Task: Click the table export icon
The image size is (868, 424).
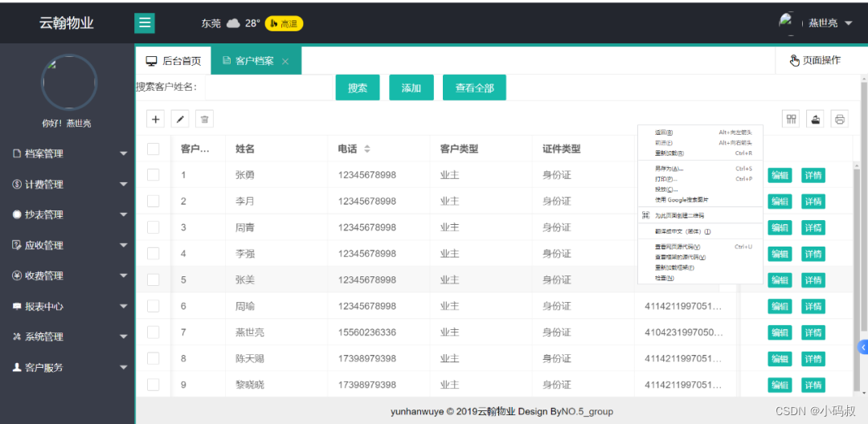Action: click(816, 119)
